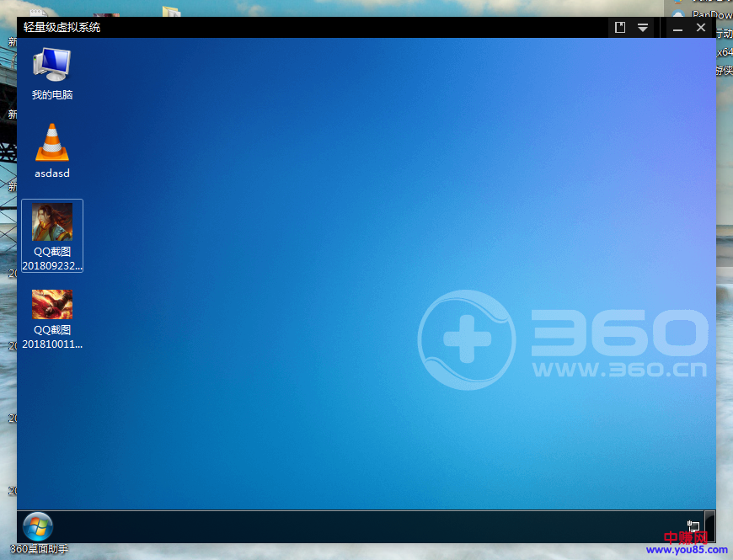Select the QQ截图 201810011 image thumbnail
The image size is (733, 560).
click(52, 304)
